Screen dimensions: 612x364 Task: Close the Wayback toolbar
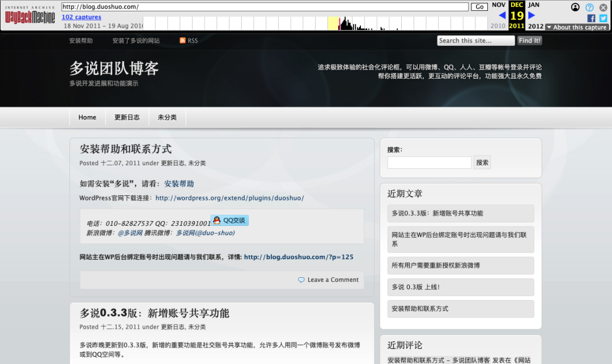pyautogui.click(x=603, y=7)
